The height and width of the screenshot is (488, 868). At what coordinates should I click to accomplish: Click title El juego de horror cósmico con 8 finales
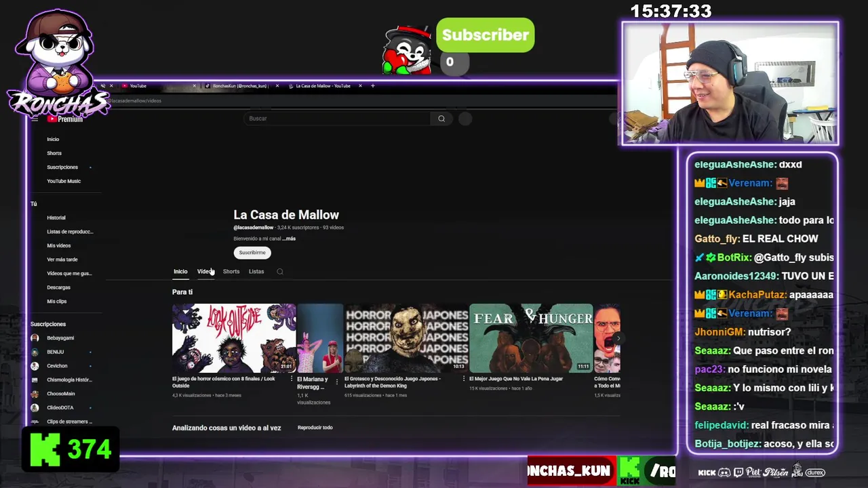click(x=224, y=382)
